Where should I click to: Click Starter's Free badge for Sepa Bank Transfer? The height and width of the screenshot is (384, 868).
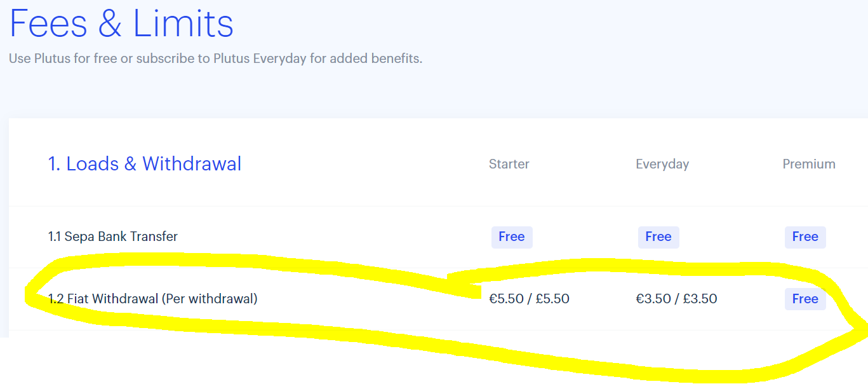coord(511,237)
